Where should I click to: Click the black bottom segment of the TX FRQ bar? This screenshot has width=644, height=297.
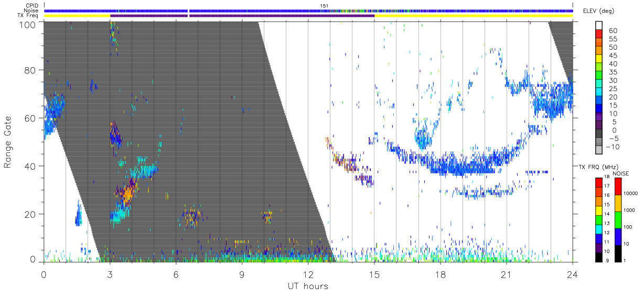599,258
